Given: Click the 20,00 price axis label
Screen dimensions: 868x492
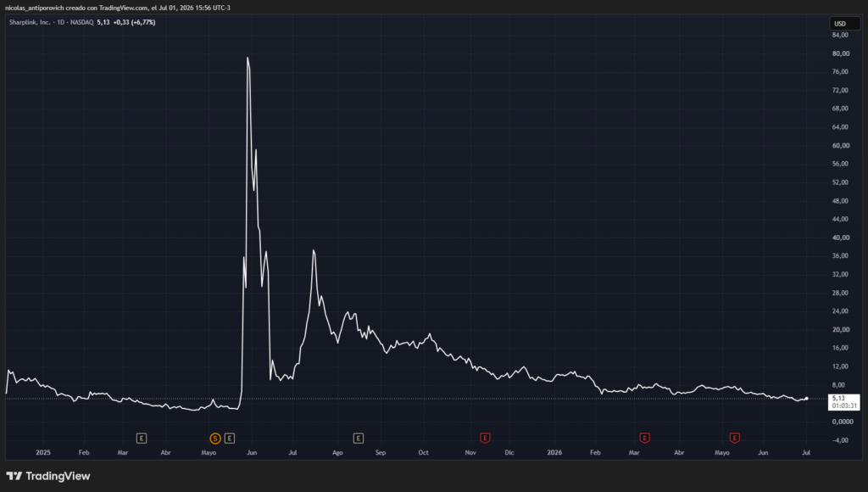Looking at the screenshot, I should tap(840, 330).
